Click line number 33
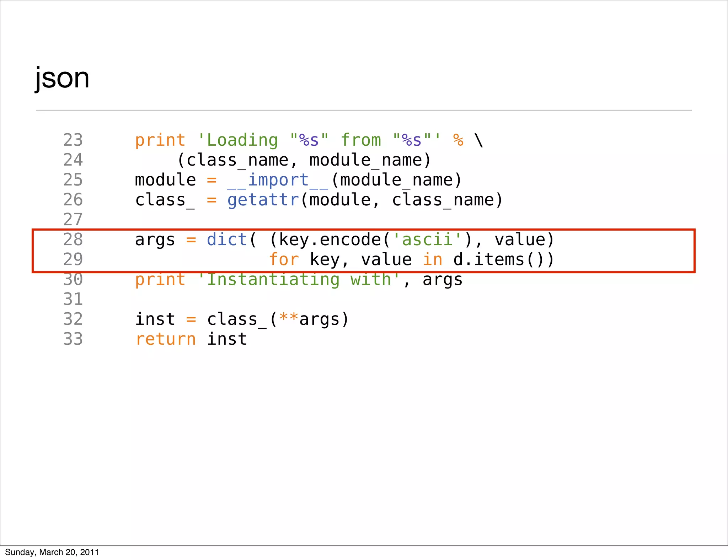This screenshot has height=560, width=728. pos(73,339)
